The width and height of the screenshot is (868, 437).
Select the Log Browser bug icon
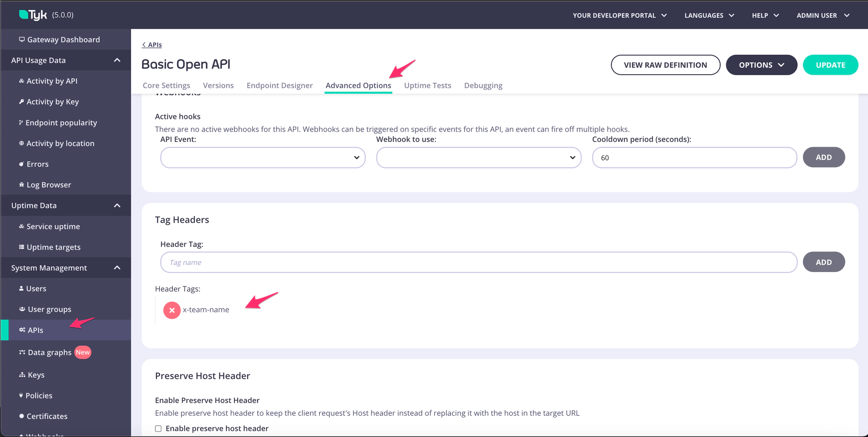coord(21,185)
